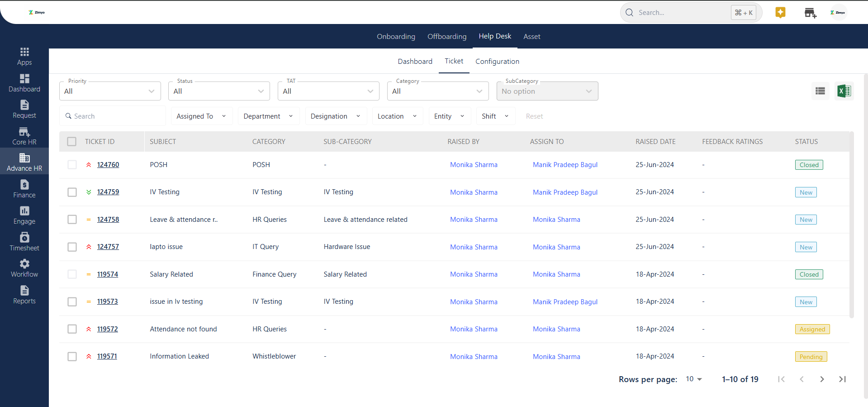868x407 pixels.
Task: Click high priority icon of ticket 119571
Action: point(89,356)
